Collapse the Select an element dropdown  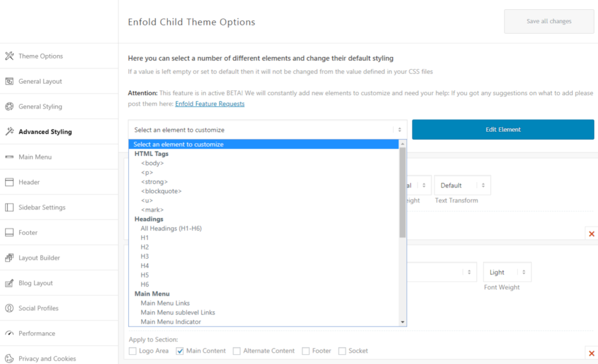(x=267, y=130)
